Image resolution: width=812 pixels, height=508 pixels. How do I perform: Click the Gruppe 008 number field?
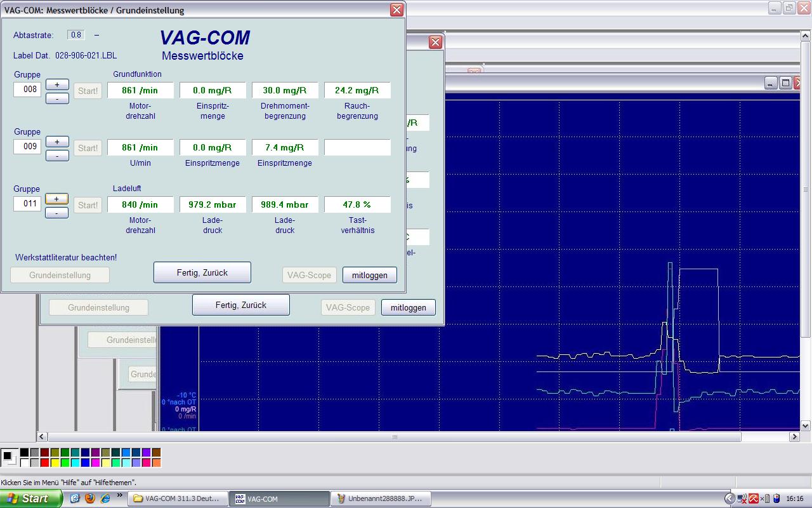(x=27, y=90)
